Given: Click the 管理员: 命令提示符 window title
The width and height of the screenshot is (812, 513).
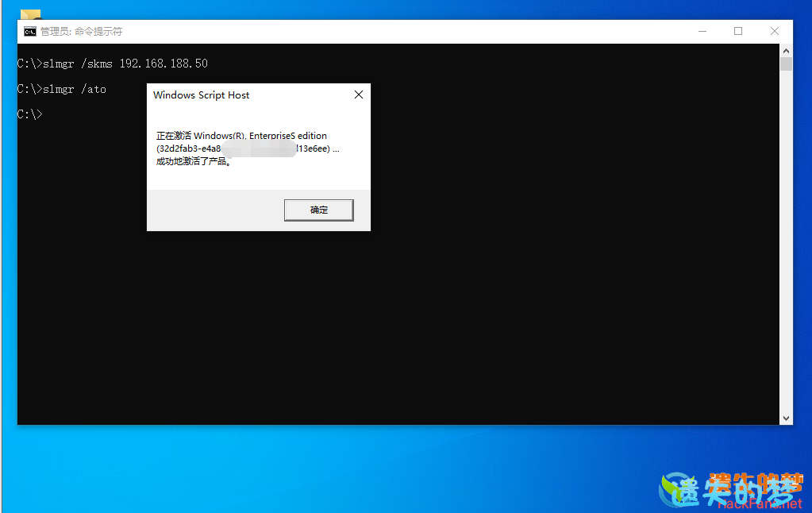Looking at the screenshot, I should (x=81, y=32).
